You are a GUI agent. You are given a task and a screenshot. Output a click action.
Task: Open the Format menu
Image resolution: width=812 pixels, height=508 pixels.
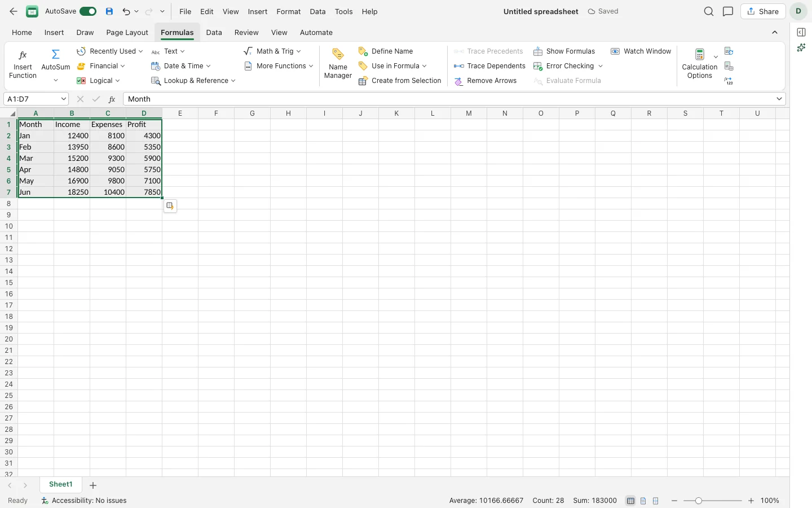click(x=289, y=11)
